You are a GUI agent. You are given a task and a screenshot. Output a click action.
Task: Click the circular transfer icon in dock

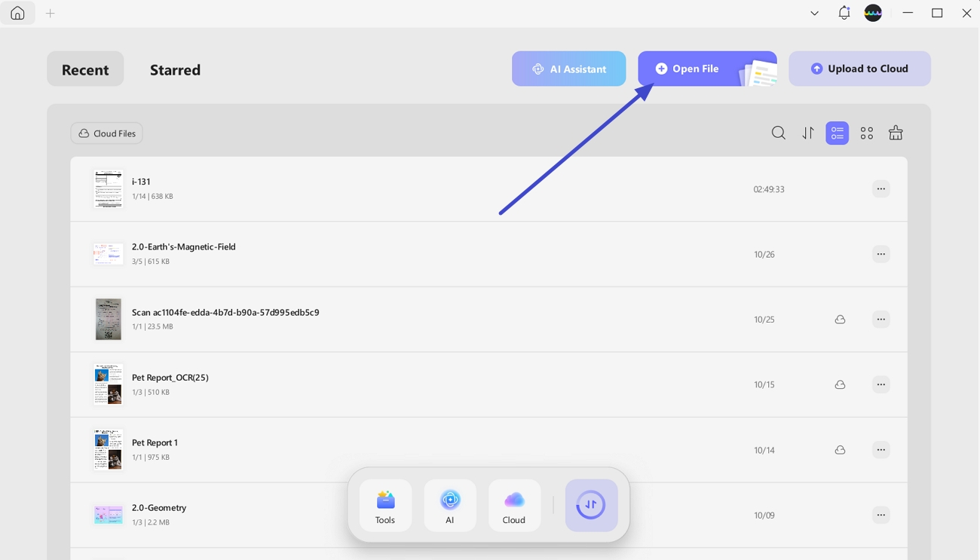coord(591,505)
